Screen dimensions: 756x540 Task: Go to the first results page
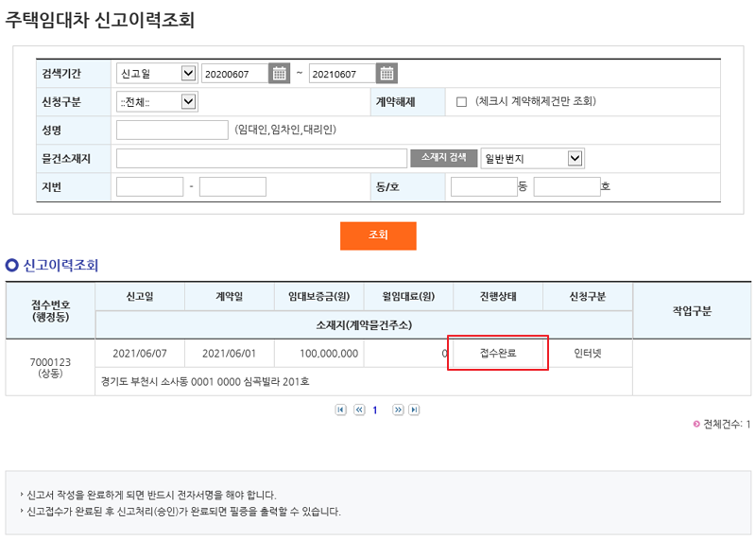coord(341,409)
